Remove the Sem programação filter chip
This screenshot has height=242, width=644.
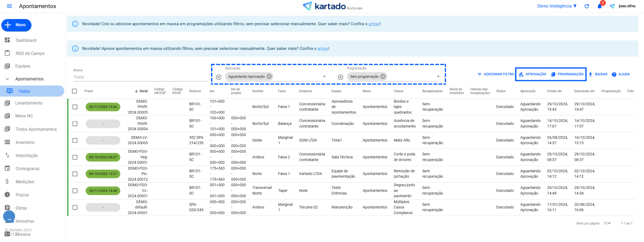click(x=383, y=76)
